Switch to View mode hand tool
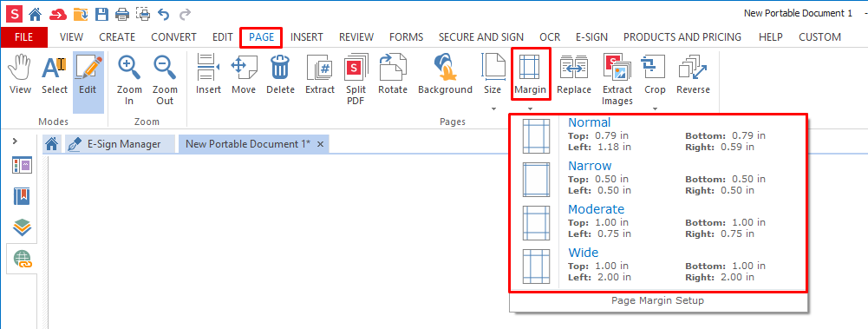The height and width of the screenshot is (329, 868). click(21, 74)
